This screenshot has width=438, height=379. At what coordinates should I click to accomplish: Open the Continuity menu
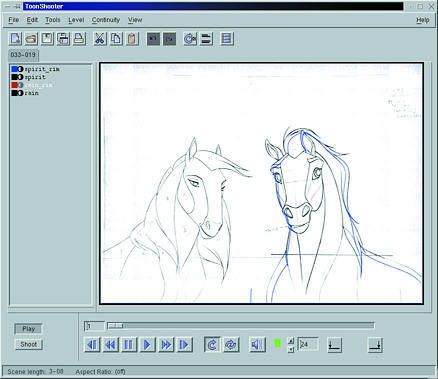(x=106, y=20)
